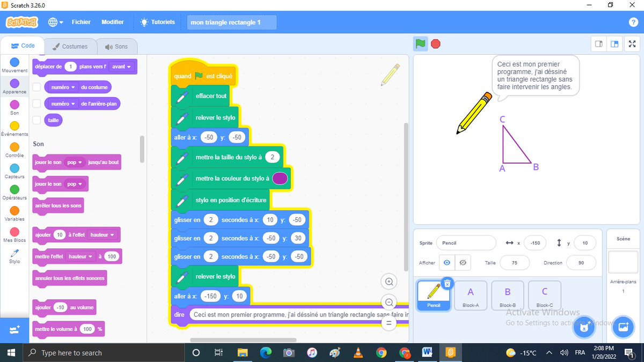This screenshot has width=644, height=362.
Task: Click the ajouter -10 au volume block
Action: click(x=64, y=307)
